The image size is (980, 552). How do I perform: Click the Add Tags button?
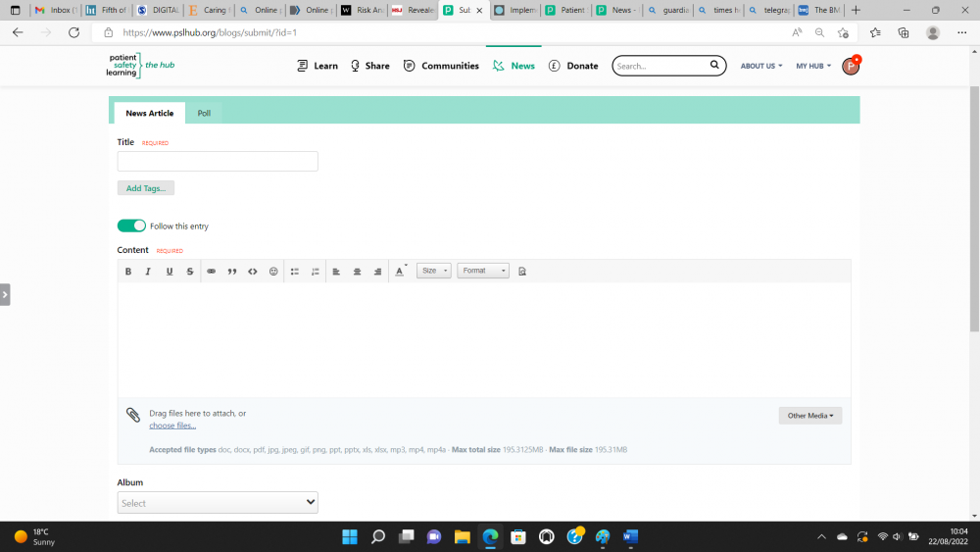point(146,188)
